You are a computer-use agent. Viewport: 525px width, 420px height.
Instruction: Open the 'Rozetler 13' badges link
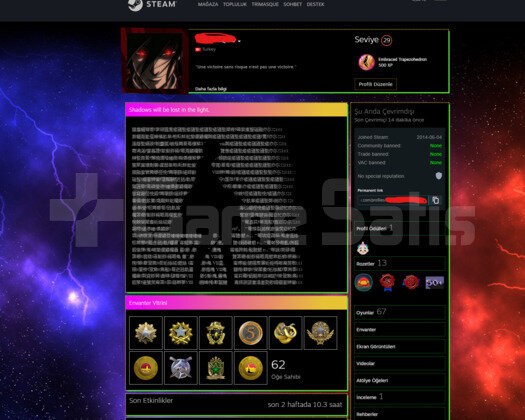click(399, 263)
